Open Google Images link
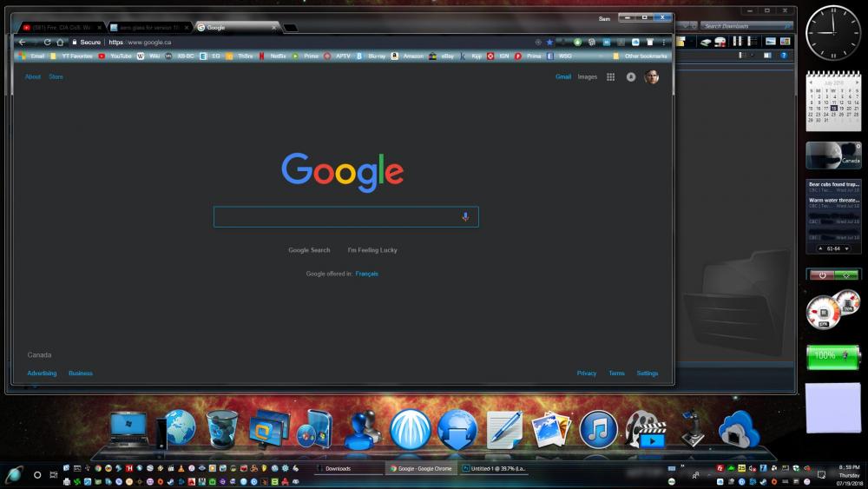 click(588, 77)
